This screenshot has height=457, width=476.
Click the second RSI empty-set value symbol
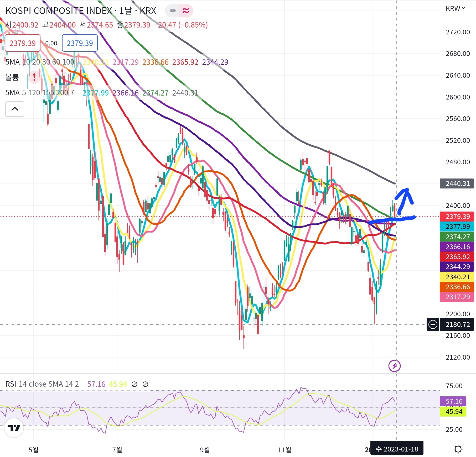(x=145, y=384)
